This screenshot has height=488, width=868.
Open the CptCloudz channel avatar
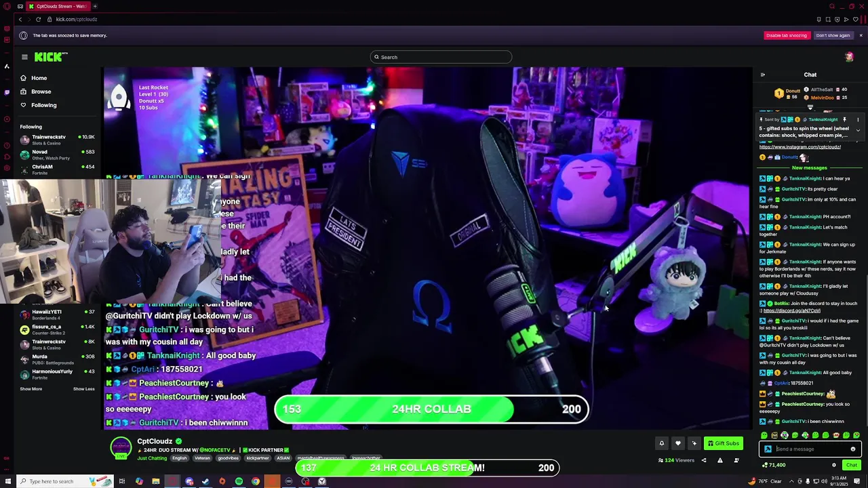[x=121, y=448]
